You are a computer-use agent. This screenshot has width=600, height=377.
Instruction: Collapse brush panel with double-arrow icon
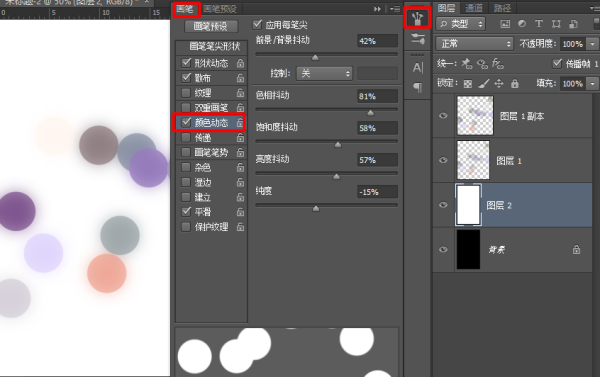[377, 9]
